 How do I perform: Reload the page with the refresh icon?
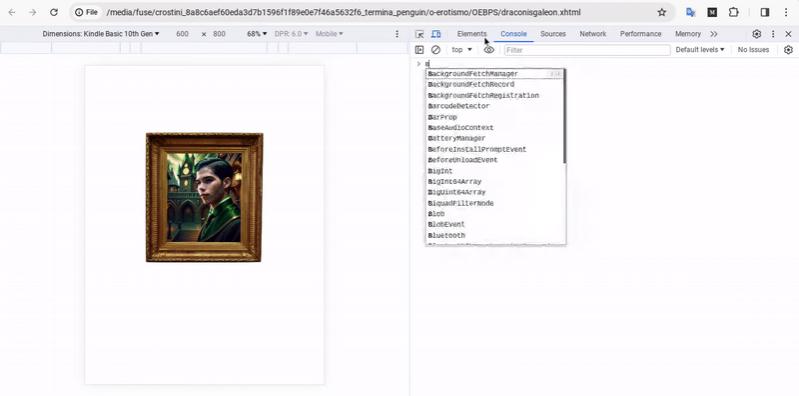[54, 12]
